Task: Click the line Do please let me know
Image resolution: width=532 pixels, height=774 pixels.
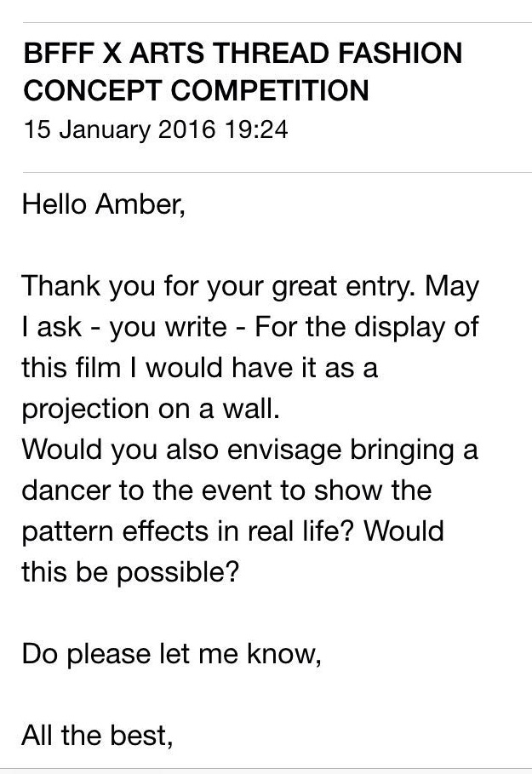Action: point(172,654)
